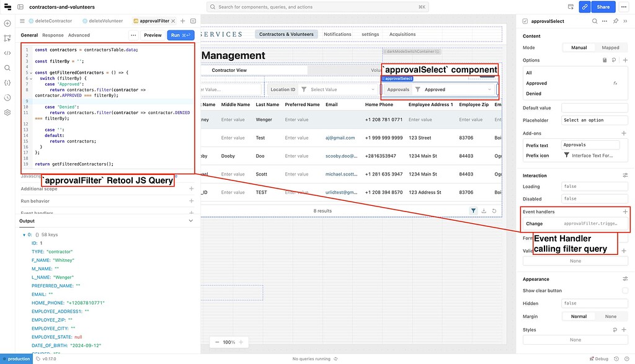Set Margin to Normal

[x=579, y=316]
